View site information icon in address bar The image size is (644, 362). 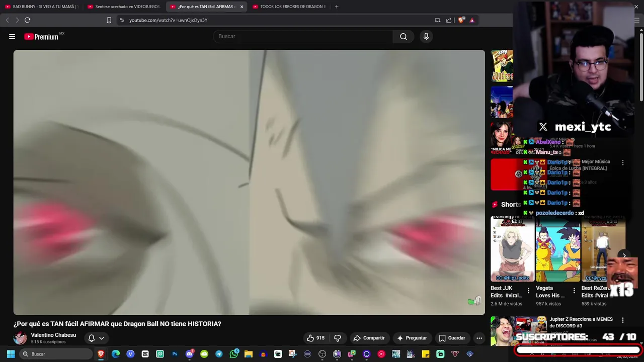pyautogui.click(x=122, y=20)
